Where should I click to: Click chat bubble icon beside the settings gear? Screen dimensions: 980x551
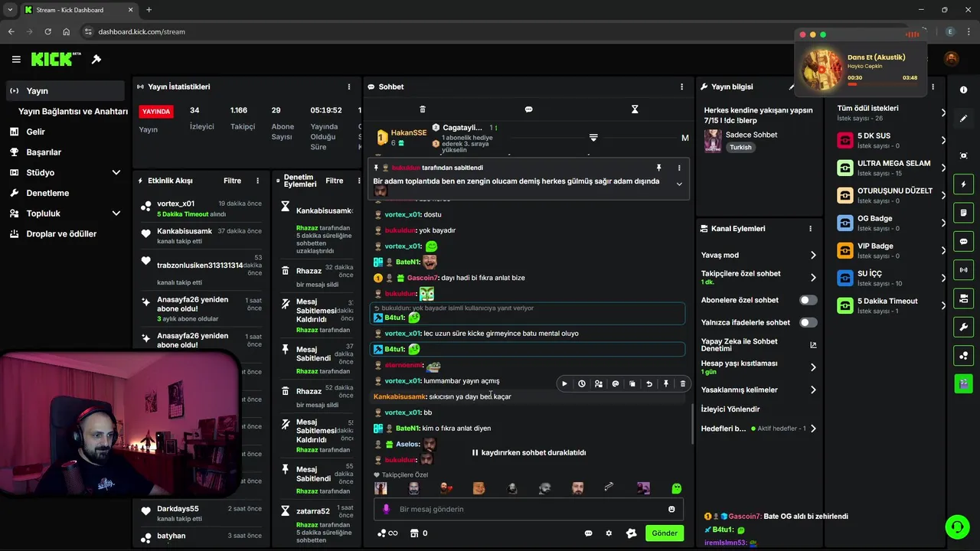click(x=589, y=533)
